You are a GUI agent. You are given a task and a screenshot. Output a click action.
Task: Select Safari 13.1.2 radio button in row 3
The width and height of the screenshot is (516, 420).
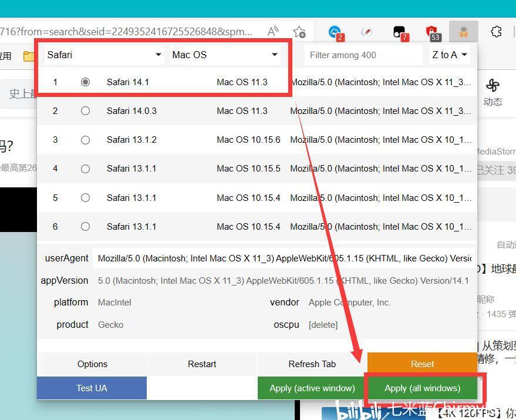[85, 140]
